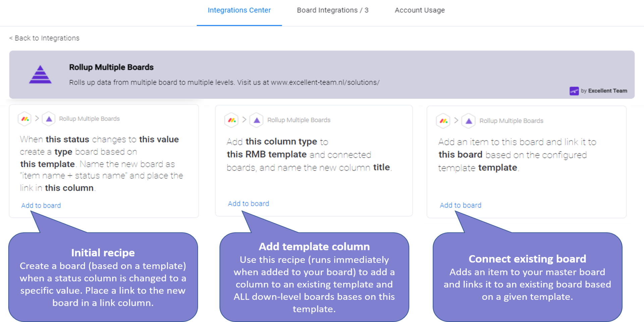Add the status-change recipe to board

click(41, 206)
